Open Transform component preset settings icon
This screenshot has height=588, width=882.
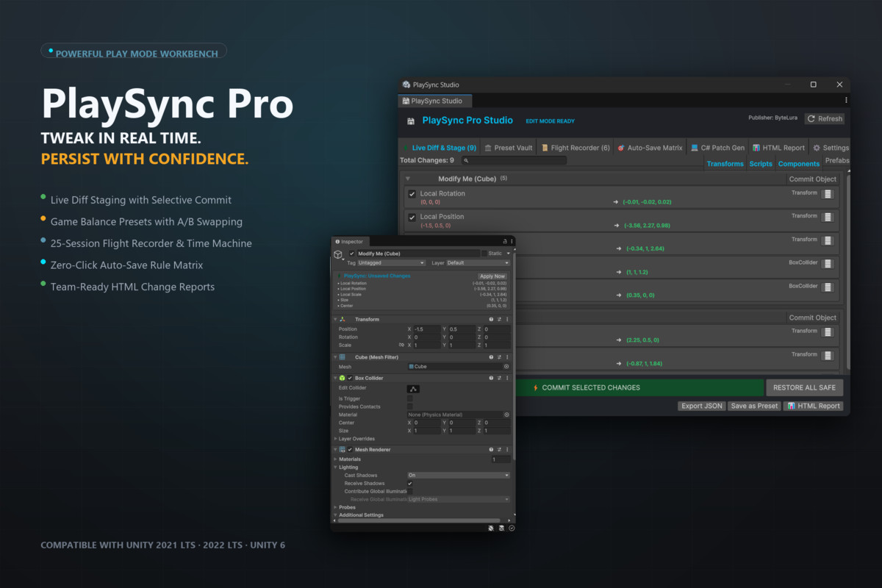[499, 320]
